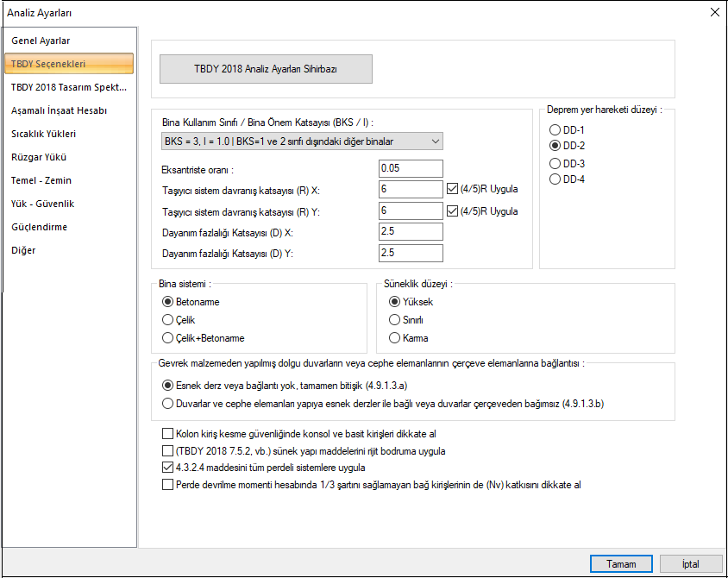Click the Eksantriste oranı input field

tap(410, 169)
